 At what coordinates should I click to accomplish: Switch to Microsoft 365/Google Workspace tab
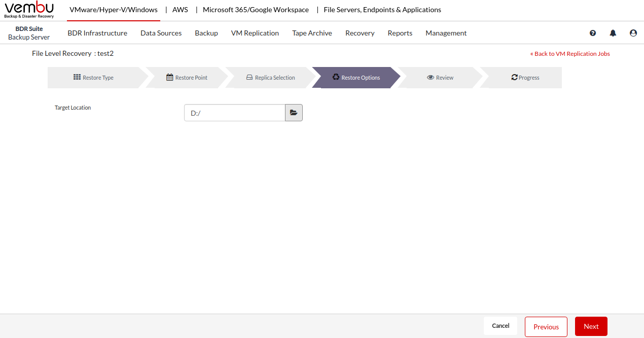256,10
